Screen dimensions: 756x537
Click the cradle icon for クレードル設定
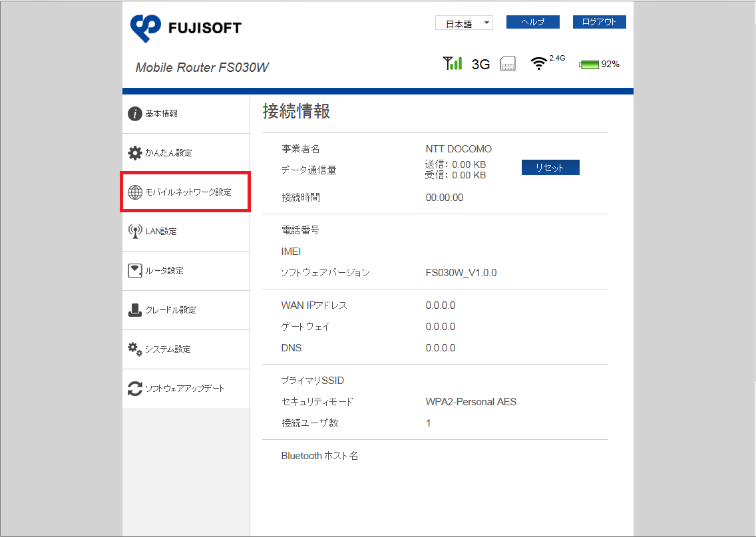point(135,310)
